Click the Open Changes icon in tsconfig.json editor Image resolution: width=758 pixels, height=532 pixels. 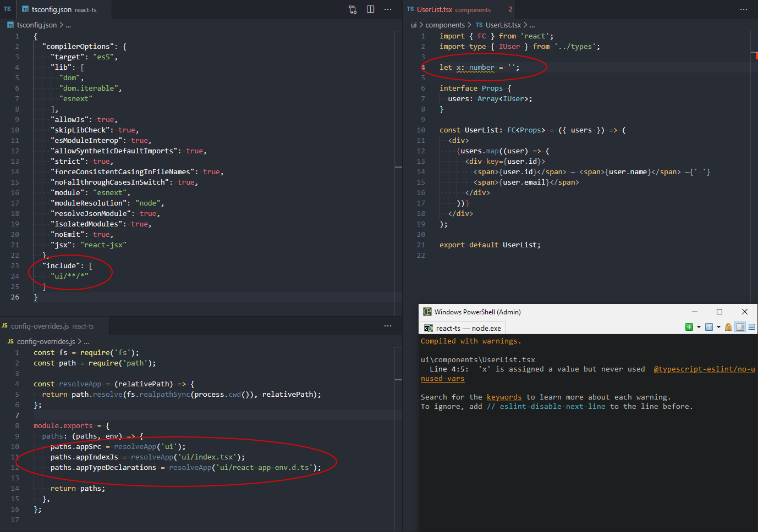(x=353, y=9)
